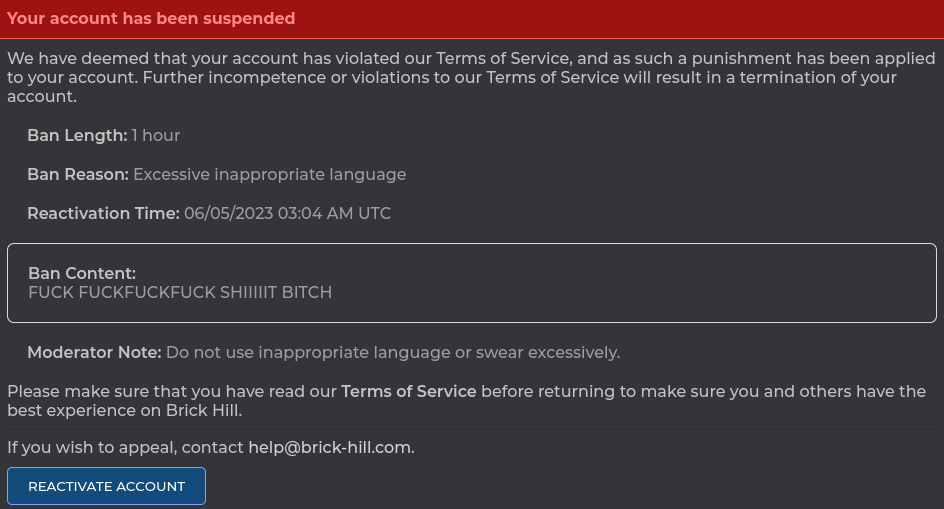Image resolution: width=944 pixels, height=509 pixels.
Task: Click the quoted message text under Ban Content
Action: point(180,292)
